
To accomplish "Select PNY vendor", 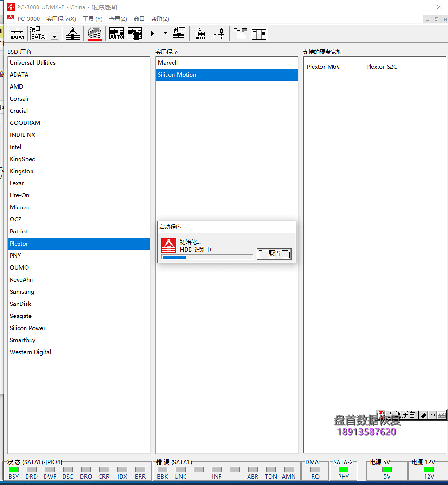I will (x=79, y=255).
